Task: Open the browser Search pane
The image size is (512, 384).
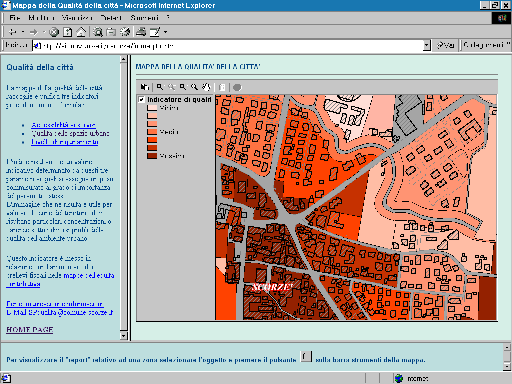Action: coord(98,32)
